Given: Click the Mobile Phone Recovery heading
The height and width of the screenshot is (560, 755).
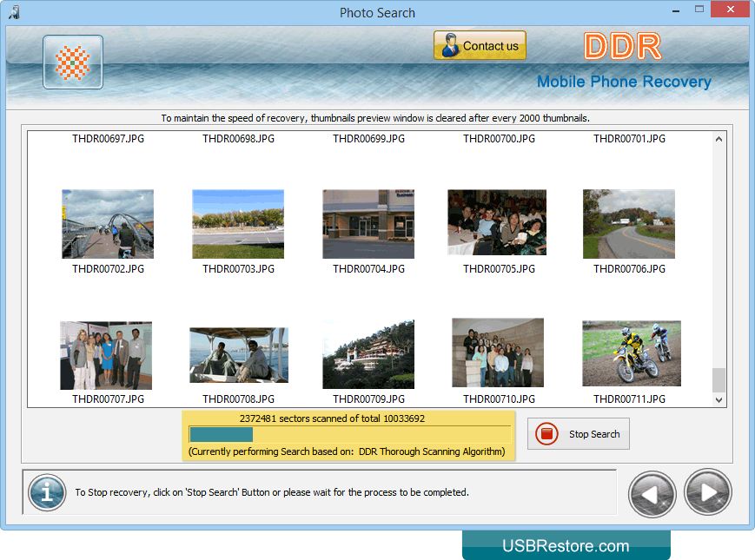Looking at the screenshot, I should click(x=624, y=82).
